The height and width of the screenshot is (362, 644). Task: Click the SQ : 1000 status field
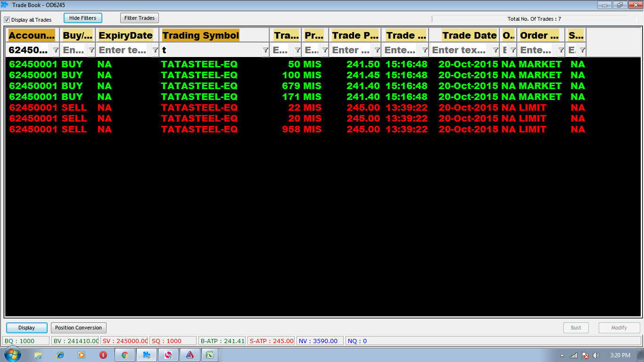[x=173, y=341]
